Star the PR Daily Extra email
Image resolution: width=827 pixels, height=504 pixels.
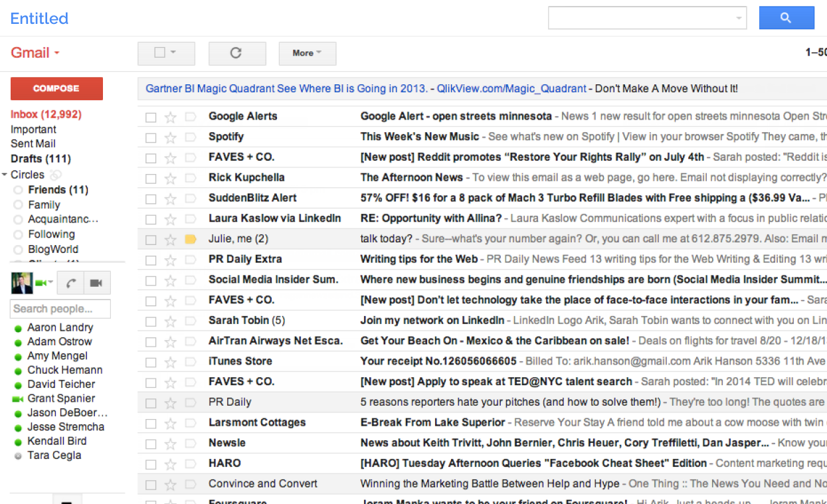(171, 260)
